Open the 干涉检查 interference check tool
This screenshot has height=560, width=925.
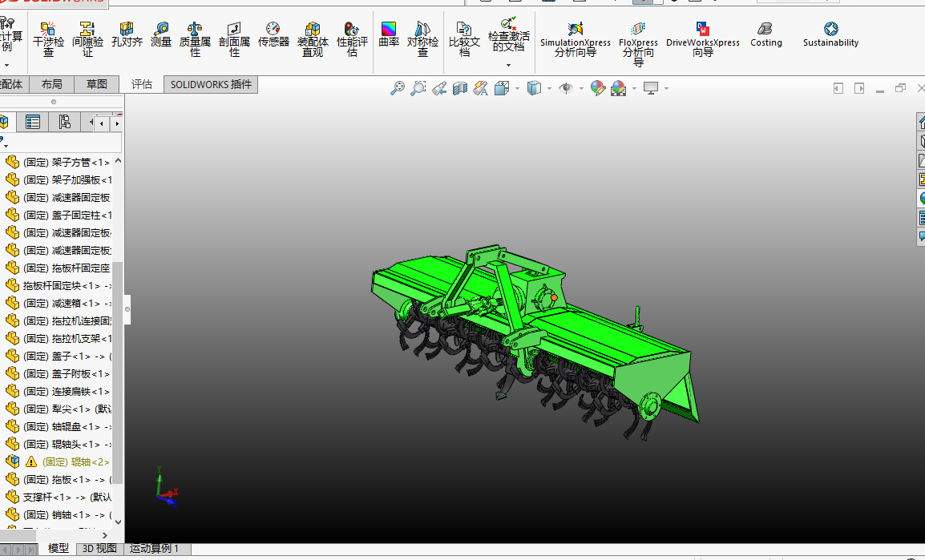(x=48, y=39)
